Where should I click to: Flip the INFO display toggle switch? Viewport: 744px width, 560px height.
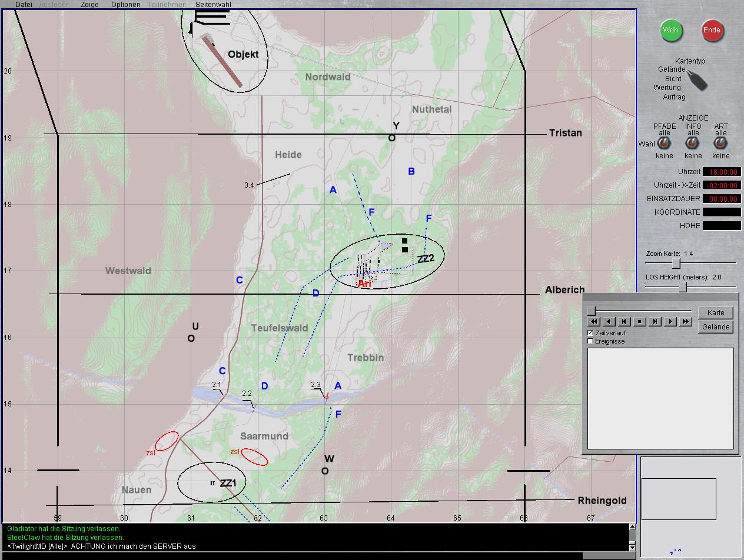(693, 144)
